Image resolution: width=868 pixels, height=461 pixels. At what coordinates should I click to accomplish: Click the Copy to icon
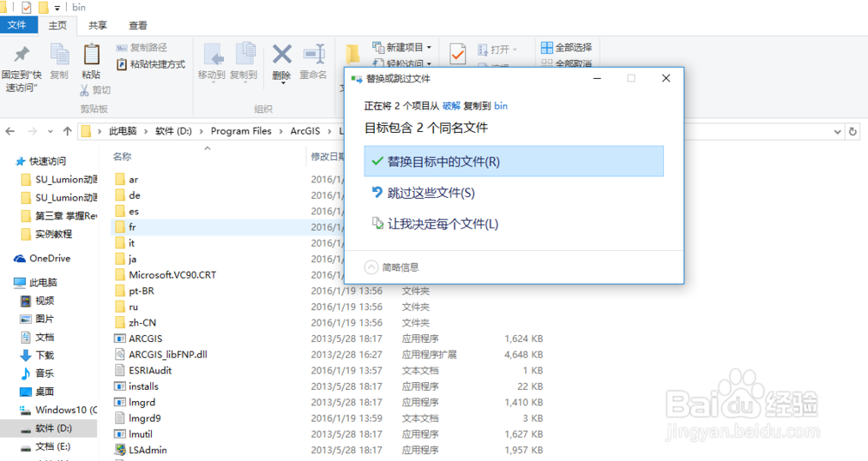click(244, 55)
